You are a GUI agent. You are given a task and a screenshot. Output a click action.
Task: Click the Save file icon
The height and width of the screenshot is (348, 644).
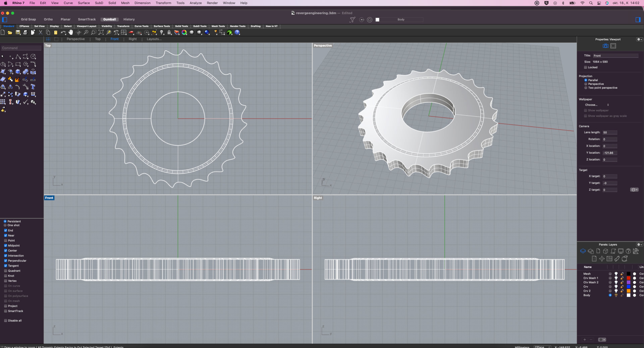click(x=18, y=33)
